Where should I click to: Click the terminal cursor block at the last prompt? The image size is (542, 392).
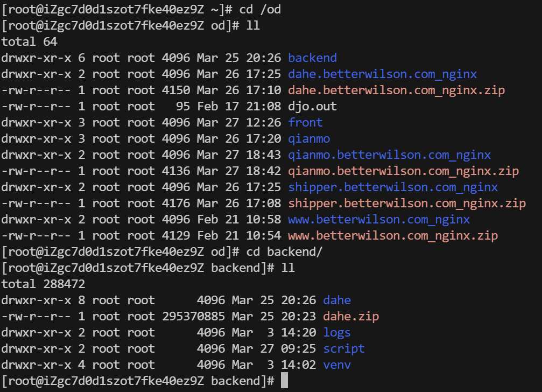point(285,381)
